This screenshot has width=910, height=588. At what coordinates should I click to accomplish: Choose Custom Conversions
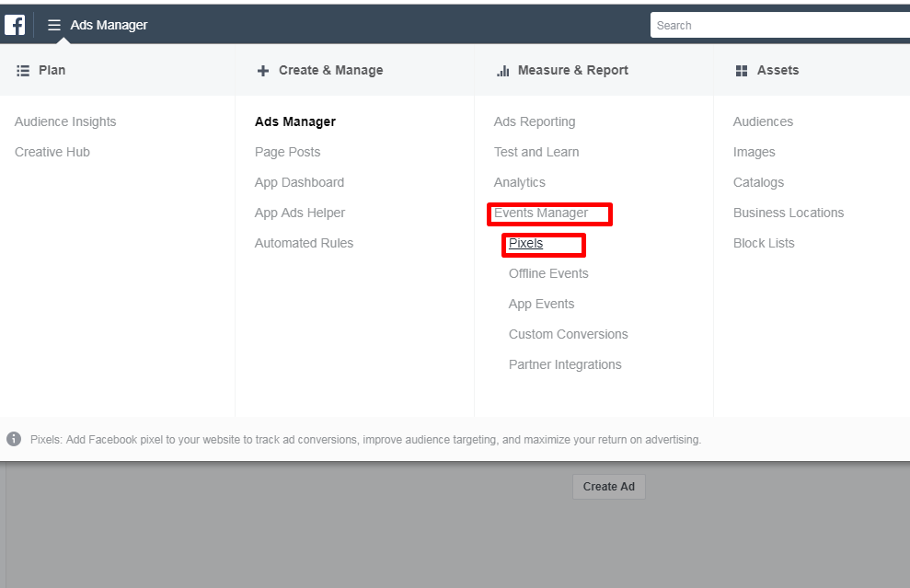568,334
